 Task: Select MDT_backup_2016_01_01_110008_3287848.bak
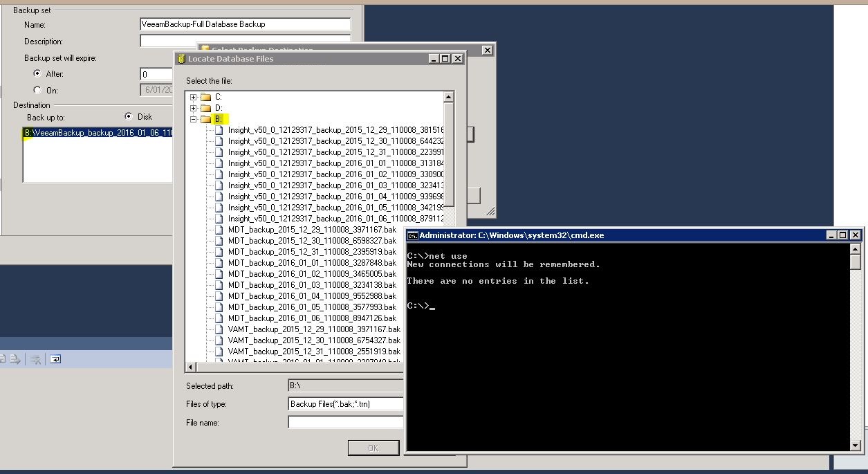click(312, 263)
